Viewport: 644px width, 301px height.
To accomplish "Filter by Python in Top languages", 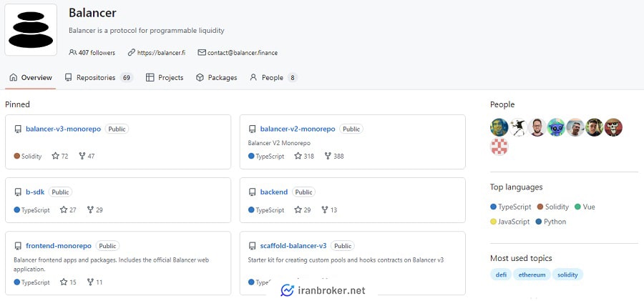I will 551,222.
